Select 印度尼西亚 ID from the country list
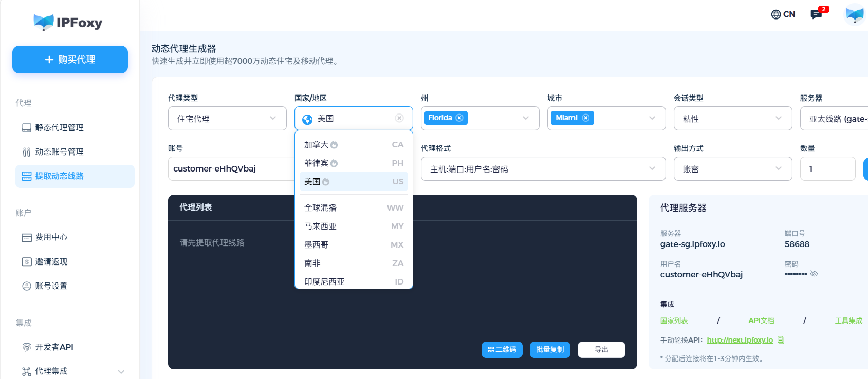Viewport: 868px width, 379px height. click(x=354, y=281)
